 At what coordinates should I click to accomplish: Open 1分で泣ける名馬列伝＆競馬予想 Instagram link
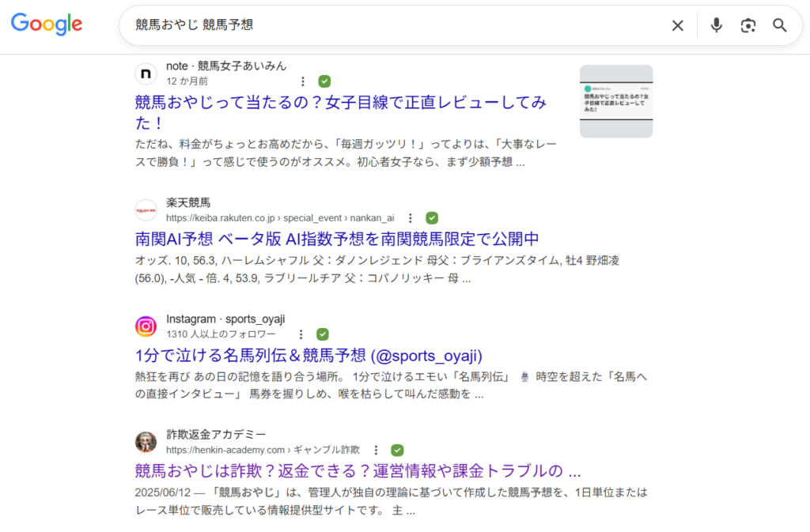(308, 356)
